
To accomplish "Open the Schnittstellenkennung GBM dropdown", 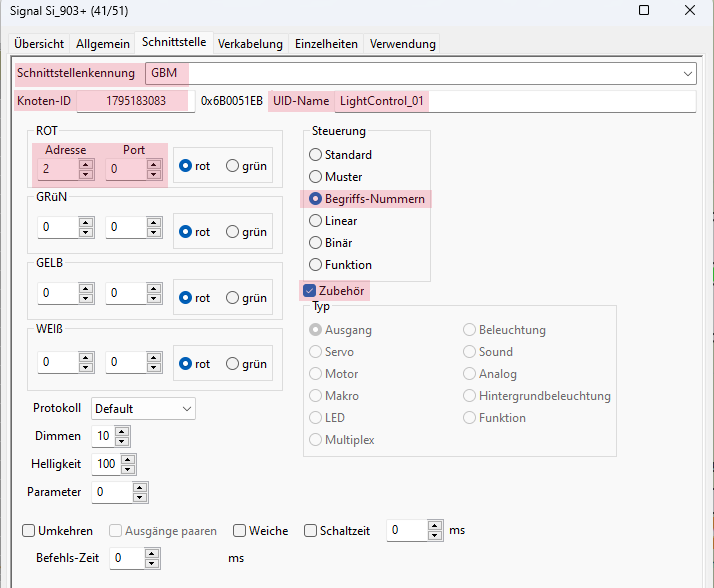I will [688, 73].
